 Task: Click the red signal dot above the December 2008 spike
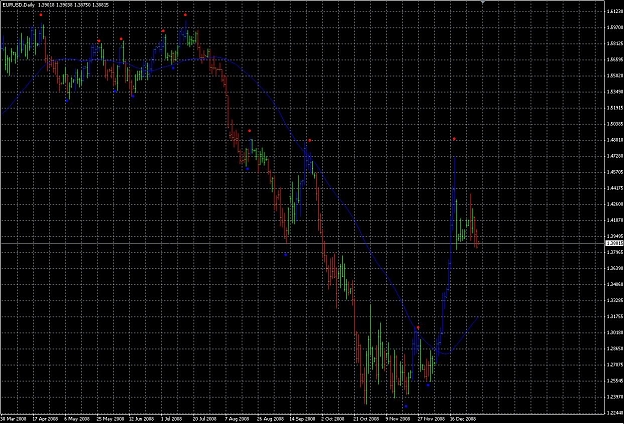[x=454, y=139]
